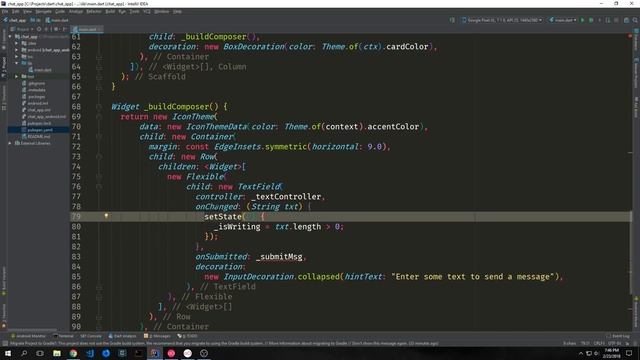
Task: Open Chrome from the taskbar
Action: [x=73, y=353]
